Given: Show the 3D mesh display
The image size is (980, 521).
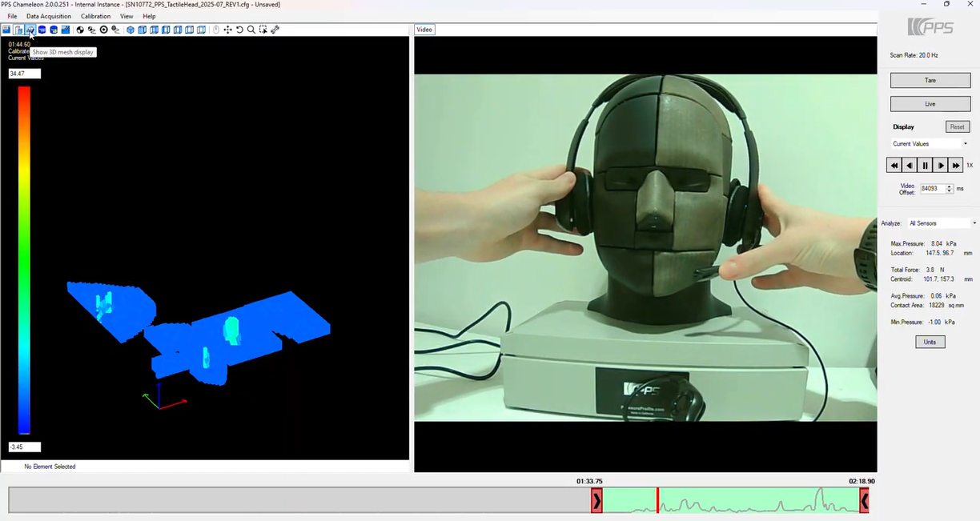Looking at the screenshot, I should 30,30.
